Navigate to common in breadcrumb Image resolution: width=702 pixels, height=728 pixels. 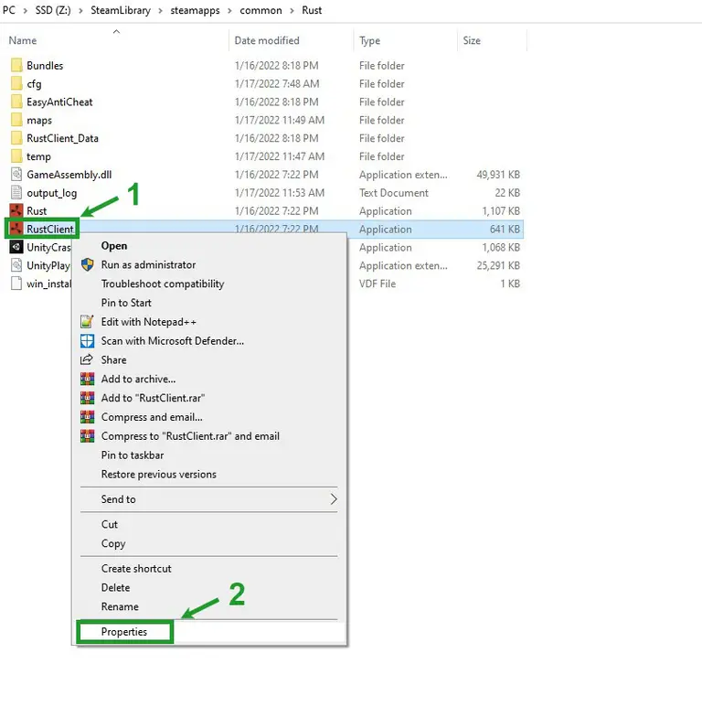[261, 10]
